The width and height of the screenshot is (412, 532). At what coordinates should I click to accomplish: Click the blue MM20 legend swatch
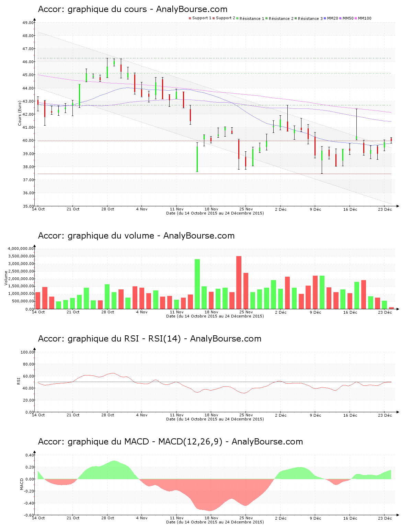[325, 18]
